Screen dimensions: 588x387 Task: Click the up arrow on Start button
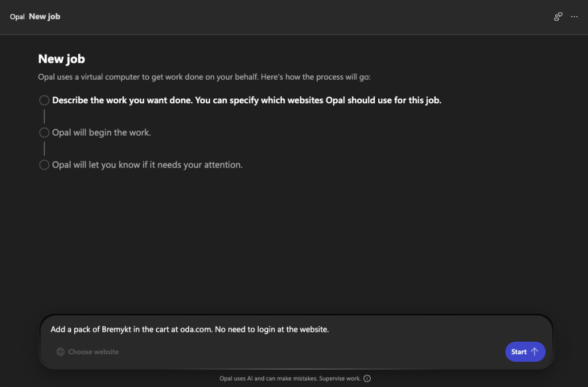pyautogui.click(x=534, y=352)
